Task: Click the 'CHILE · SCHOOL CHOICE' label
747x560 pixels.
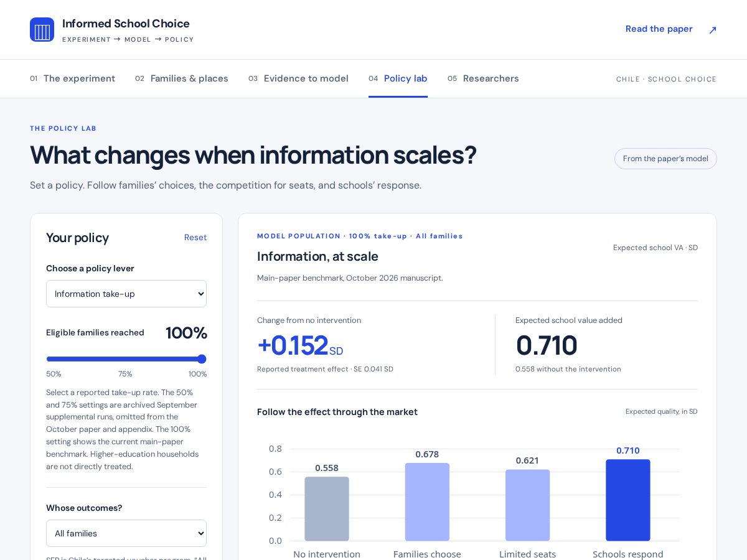Action: point(667,79)
